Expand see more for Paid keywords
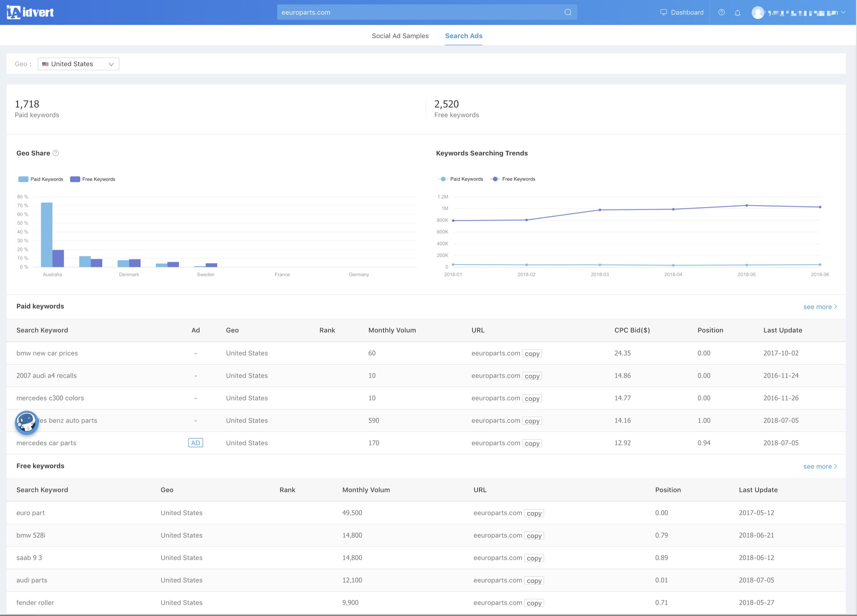This screenshot has height=616, width=857. [x=820, y=307]
